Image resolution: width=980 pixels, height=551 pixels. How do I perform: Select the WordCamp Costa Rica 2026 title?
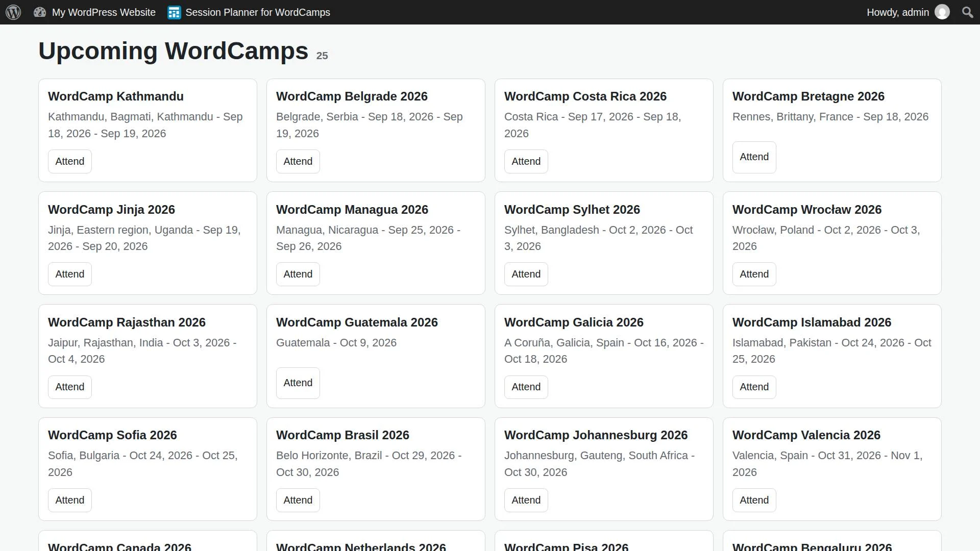(x=585, y=96)
